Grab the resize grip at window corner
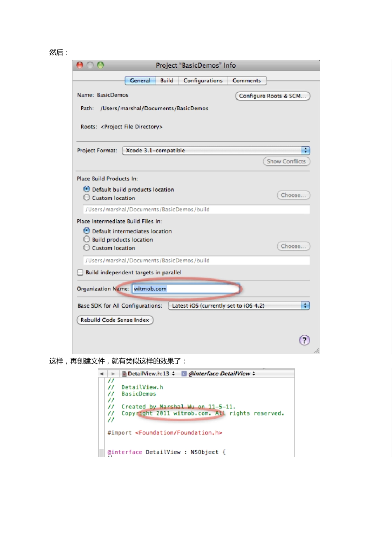392x555 pixels. (x=316, y=351)
